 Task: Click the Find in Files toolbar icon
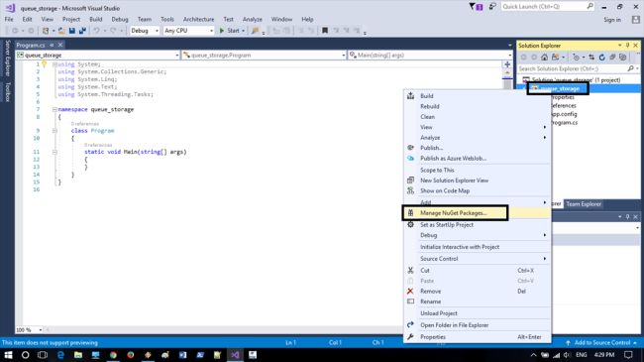click(x=255, y=31)
